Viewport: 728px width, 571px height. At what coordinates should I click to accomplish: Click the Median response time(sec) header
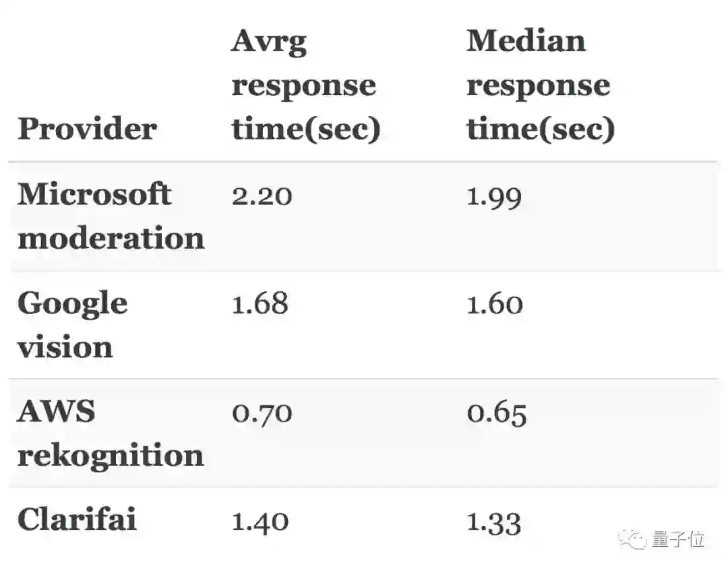coord(540,85)
